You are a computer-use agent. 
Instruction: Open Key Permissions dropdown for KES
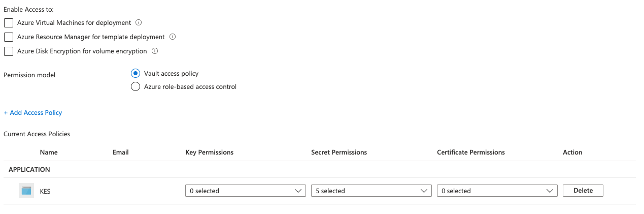tap(246, 191)
